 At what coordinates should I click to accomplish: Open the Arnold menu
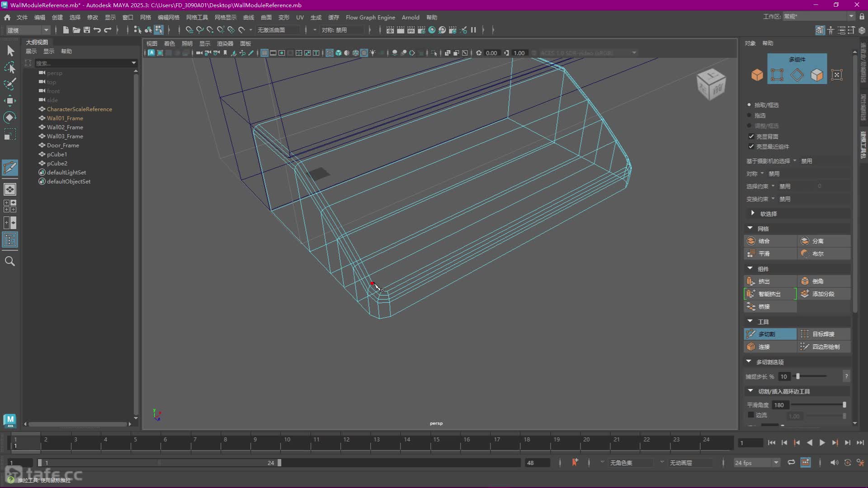coord(410,17)
